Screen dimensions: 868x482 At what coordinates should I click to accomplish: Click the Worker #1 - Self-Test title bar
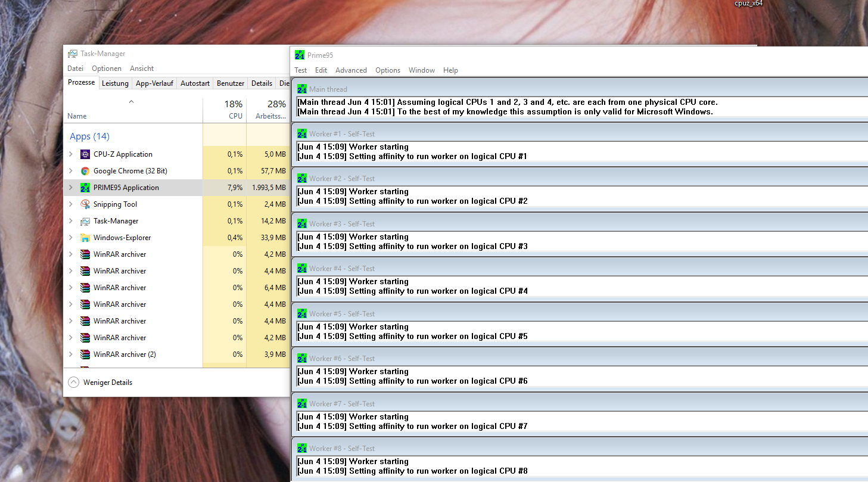pyautogui.click(x=581, y=133)
